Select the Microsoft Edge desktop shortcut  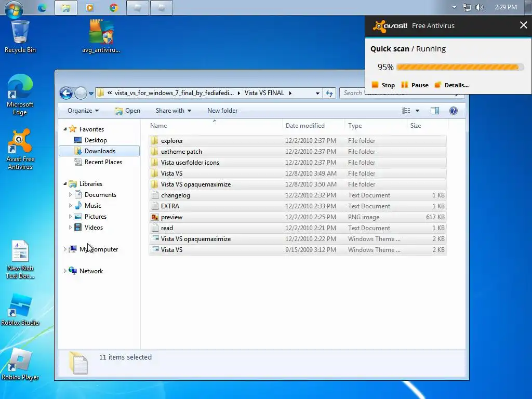click(x=20, y=95)
